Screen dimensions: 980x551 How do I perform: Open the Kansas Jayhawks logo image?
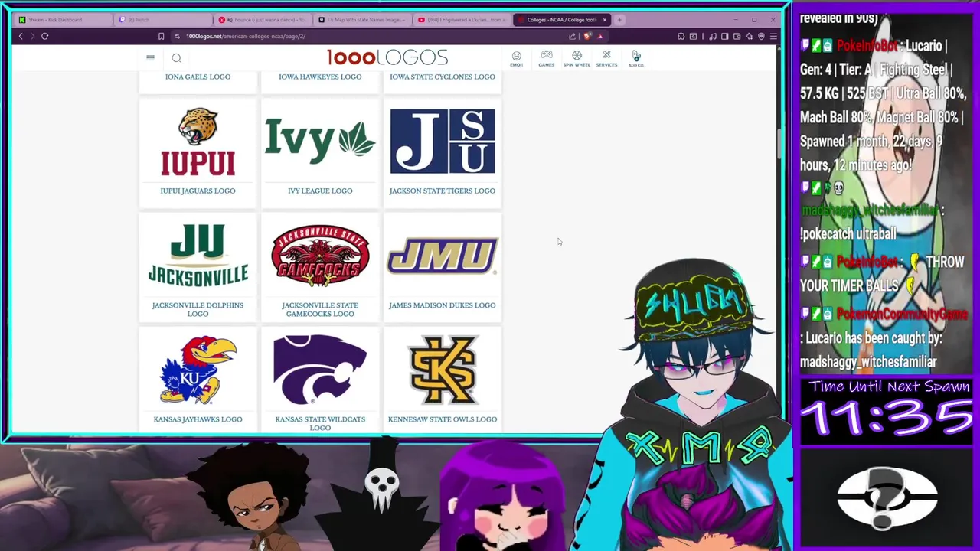click(x=198, y=370)
